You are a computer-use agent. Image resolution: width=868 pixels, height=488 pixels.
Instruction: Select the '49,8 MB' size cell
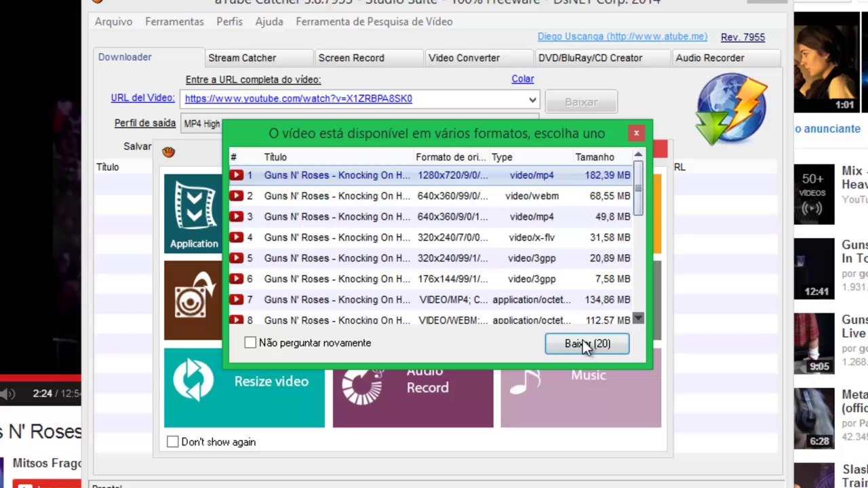pos(613,217)
